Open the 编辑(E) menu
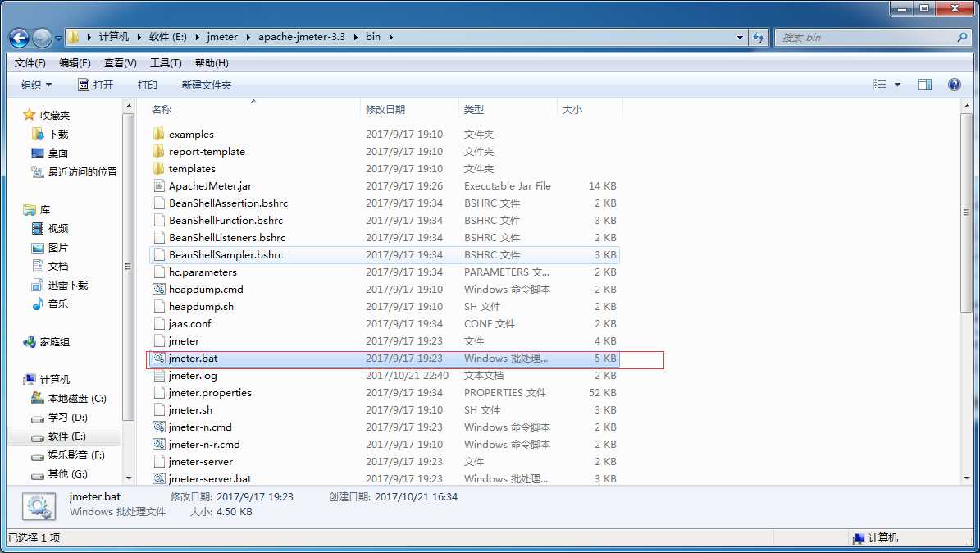Viewport: 980px width, 553px height. click(75, 63)
